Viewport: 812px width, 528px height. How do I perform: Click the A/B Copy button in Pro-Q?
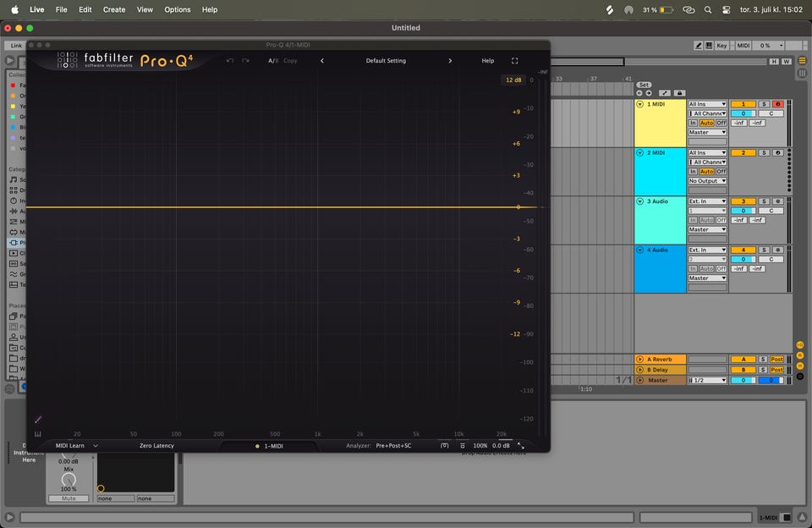tap(290, 61)
